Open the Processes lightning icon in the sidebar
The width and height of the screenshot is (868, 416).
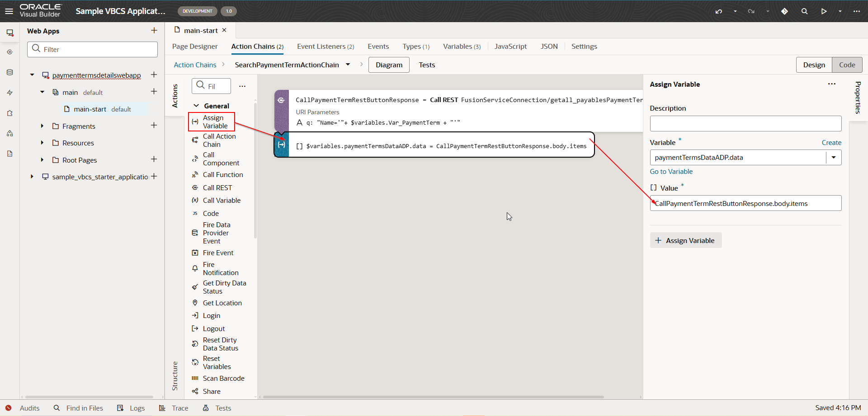point(9,93)
